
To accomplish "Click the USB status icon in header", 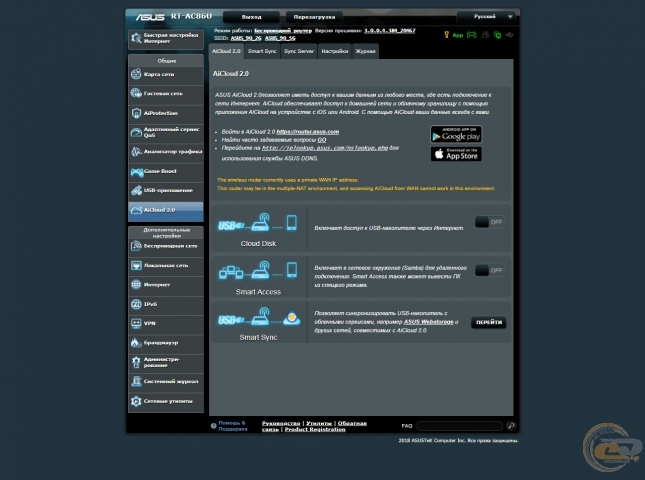I will pyautogui.click(x=510, y=35).
